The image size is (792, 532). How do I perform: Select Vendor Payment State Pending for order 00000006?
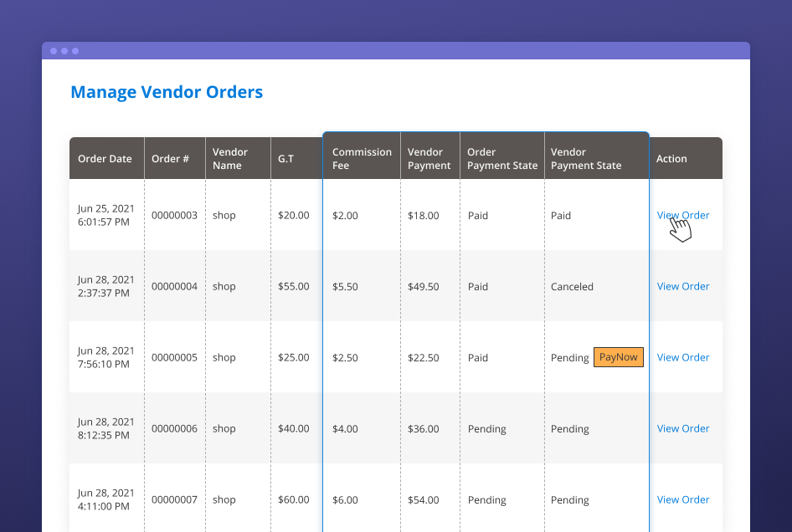(570, 429)
